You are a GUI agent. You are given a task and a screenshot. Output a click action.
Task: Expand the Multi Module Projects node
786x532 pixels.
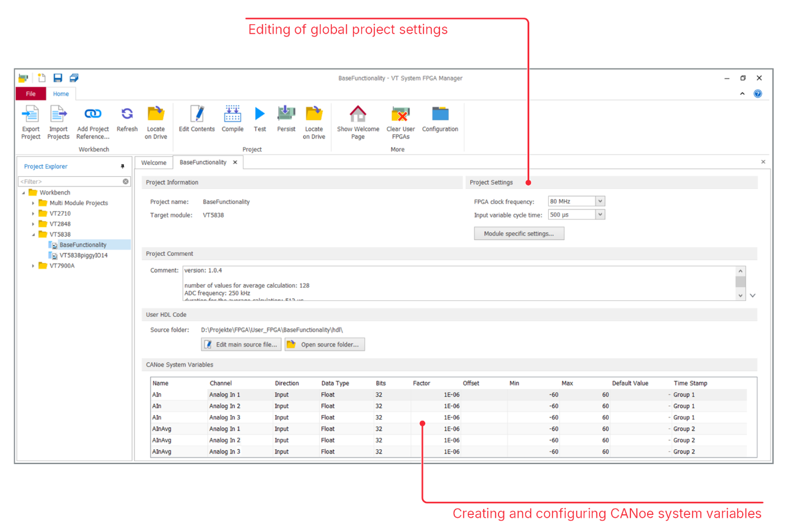coord(33,203)
